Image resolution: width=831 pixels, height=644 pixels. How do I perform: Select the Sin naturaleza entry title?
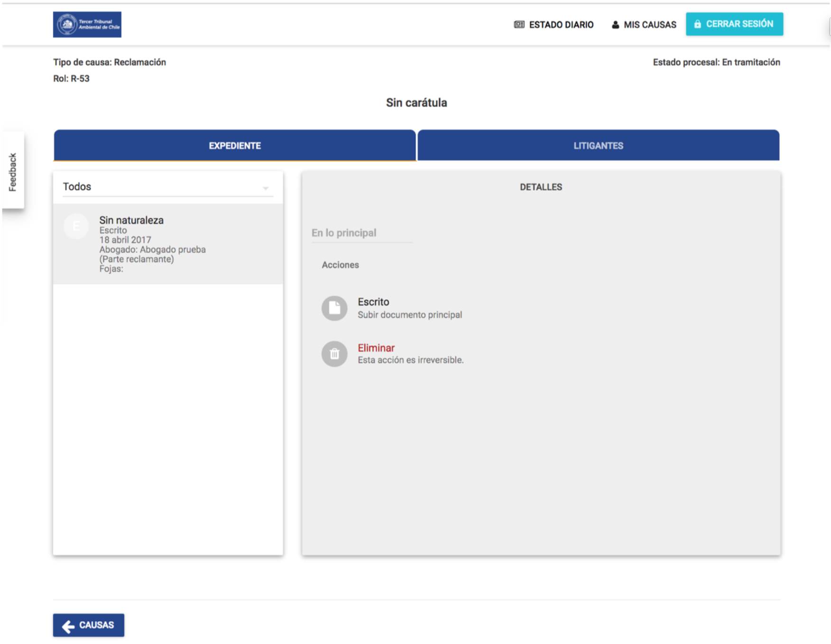131,220
